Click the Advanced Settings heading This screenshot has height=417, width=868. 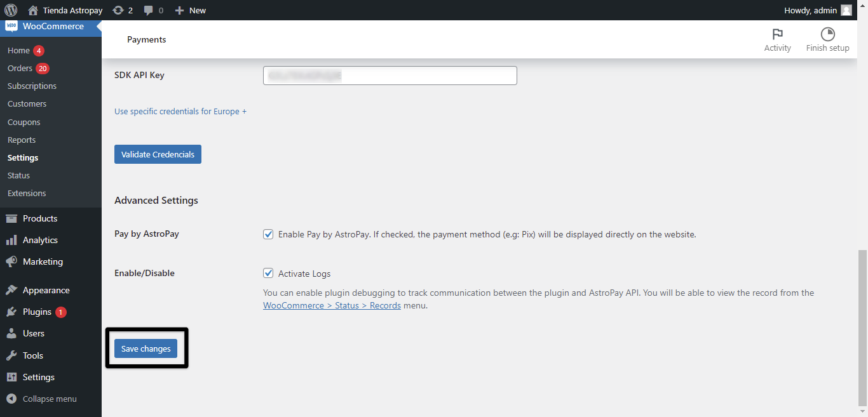[x=156, y=200]
